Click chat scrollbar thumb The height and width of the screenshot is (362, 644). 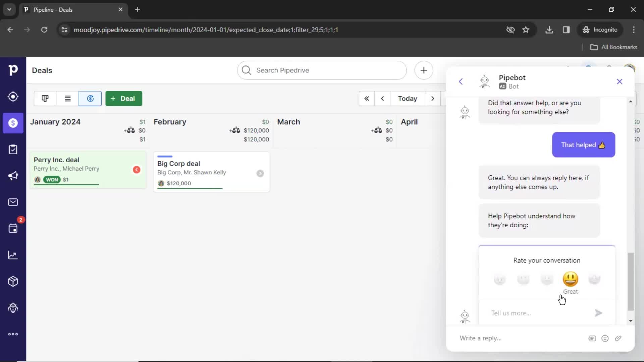pyautogui.click(x=631, y=282)
